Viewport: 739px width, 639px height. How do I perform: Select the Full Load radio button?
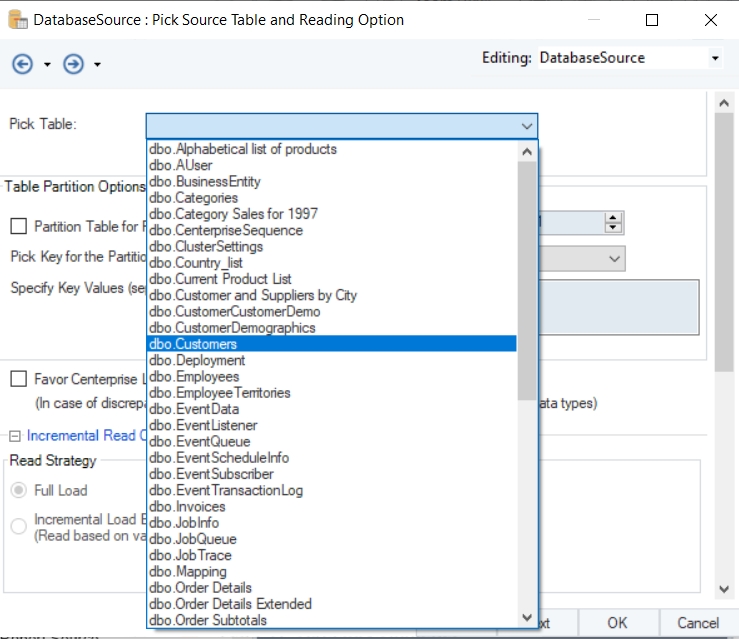tap(19, 491)
